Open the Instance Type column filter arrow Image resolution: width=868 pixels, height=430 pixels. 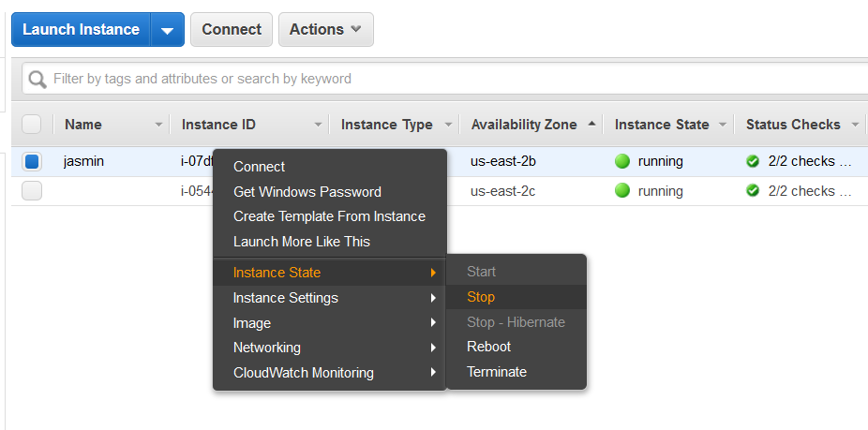[448, 125]
